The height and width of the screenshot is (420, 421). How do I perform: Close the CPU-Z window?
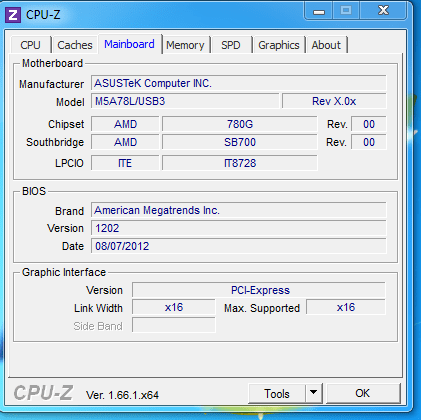coord(383,11)
